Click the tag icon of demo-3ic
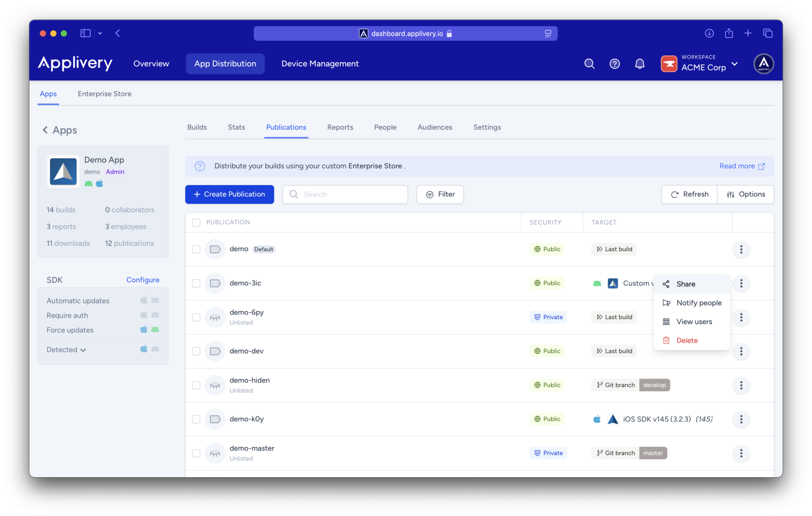The image size is (812, 516). coord(215,283)
